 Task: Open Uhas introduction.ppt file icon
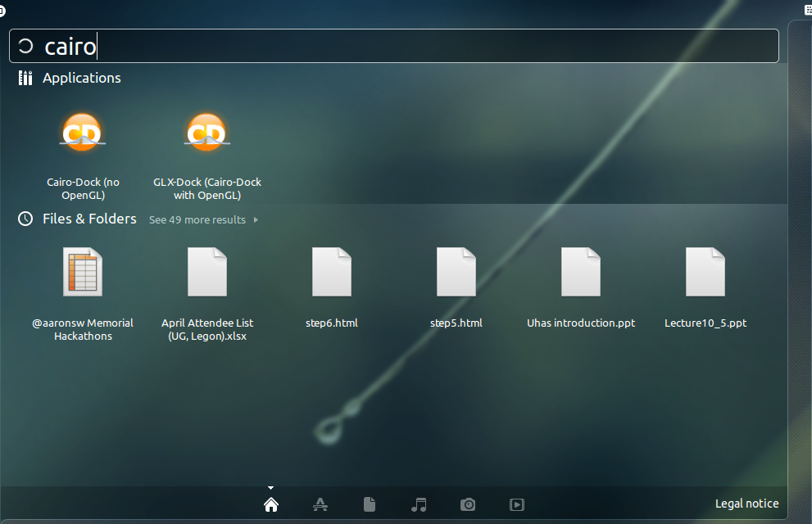point(581,272)
